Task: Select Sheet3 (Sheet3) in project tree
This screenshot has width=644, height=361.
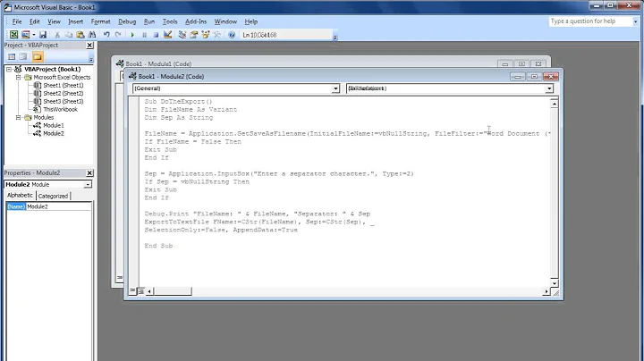Action: click(63, 101)
